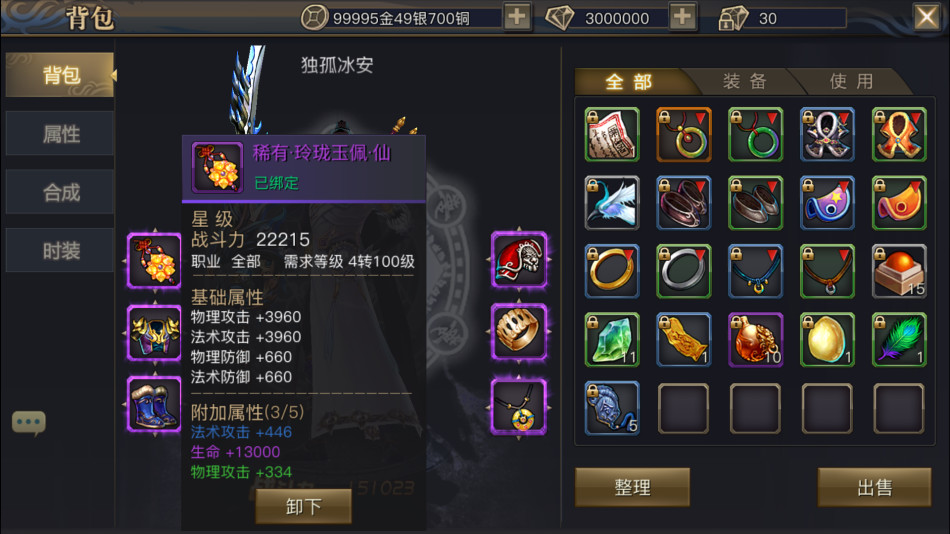Select the scroll item in first inventory slot
This screenshot has width=950, height=534.
612,135
